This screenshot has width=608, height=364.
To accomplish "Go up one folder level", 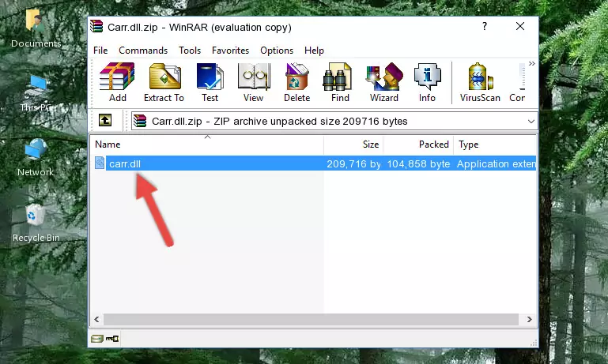I will tap(105, 121).
